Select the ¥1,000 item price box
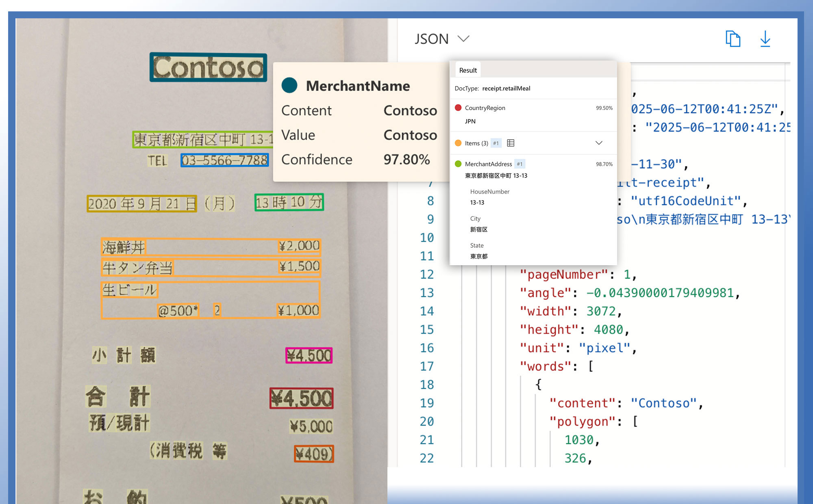Screen dimensions: 813x504 (298, 311)
